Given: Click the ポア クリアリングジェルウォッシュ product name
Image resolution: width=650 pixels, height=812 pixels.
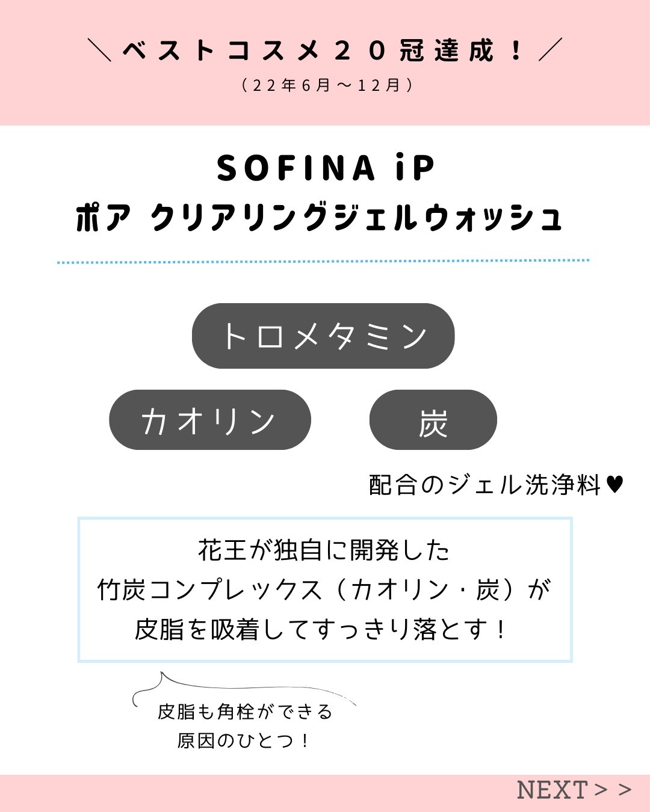Looking at the screenshot, I should pos(319,218).
